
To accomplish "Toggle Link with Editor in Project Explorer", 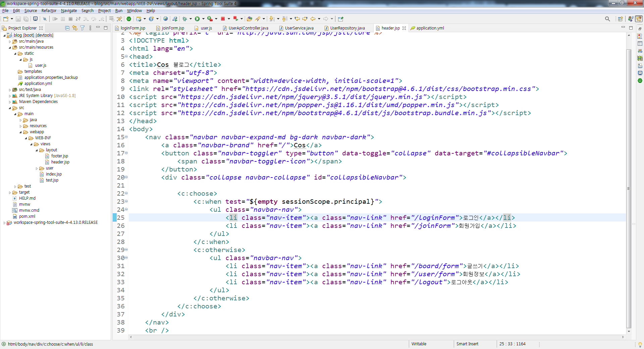I will point(75,28).
